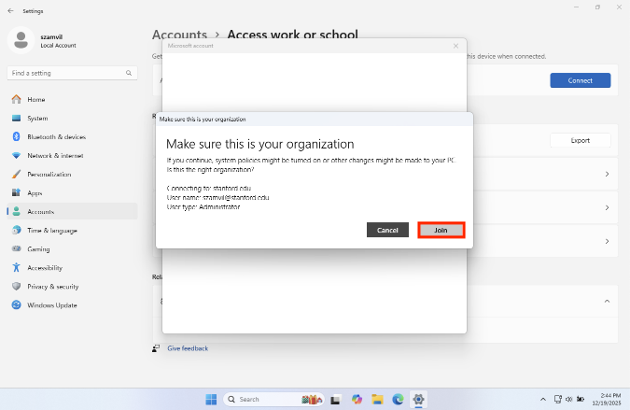Image resolution: width=630 pixels, height=410 pixels.
Task: Open the Windows Start menu
Action: click(x=211, y=399)
